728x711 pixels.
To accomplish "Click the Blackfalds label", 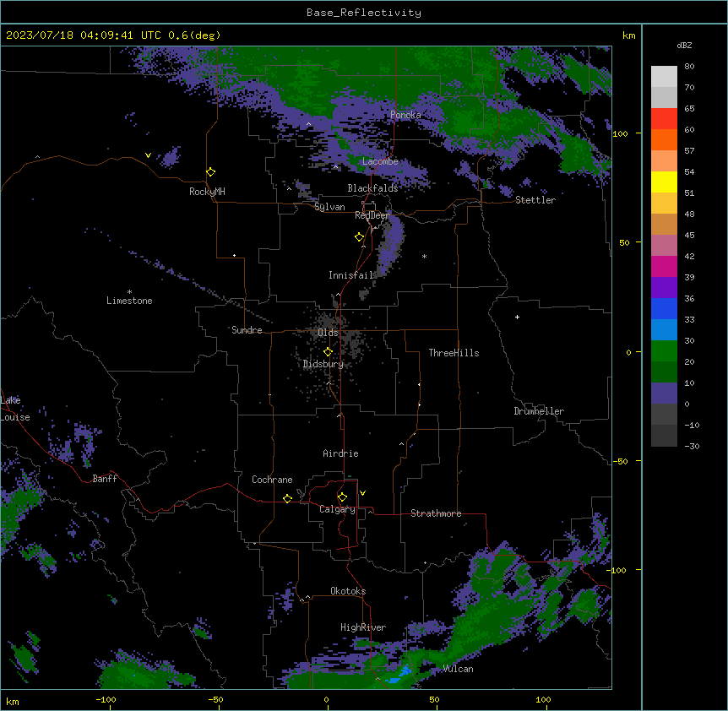I will (372, 188).
